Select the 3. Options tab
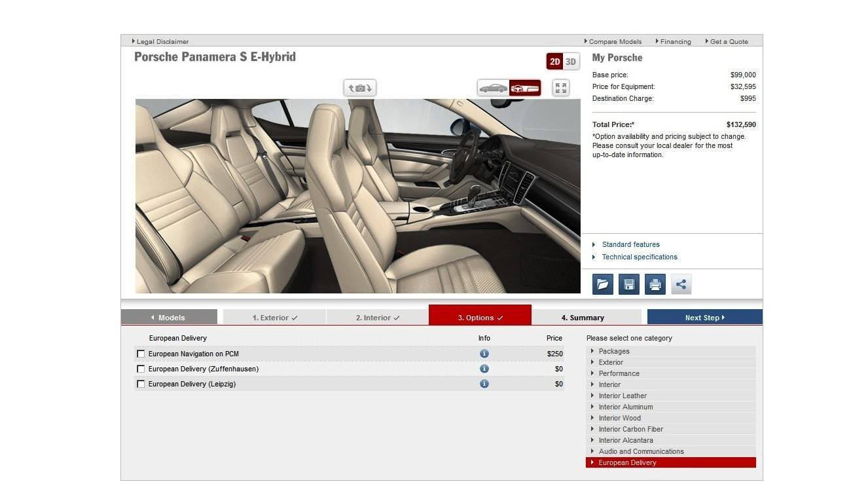Screen dimensions: 868x486 480,315
